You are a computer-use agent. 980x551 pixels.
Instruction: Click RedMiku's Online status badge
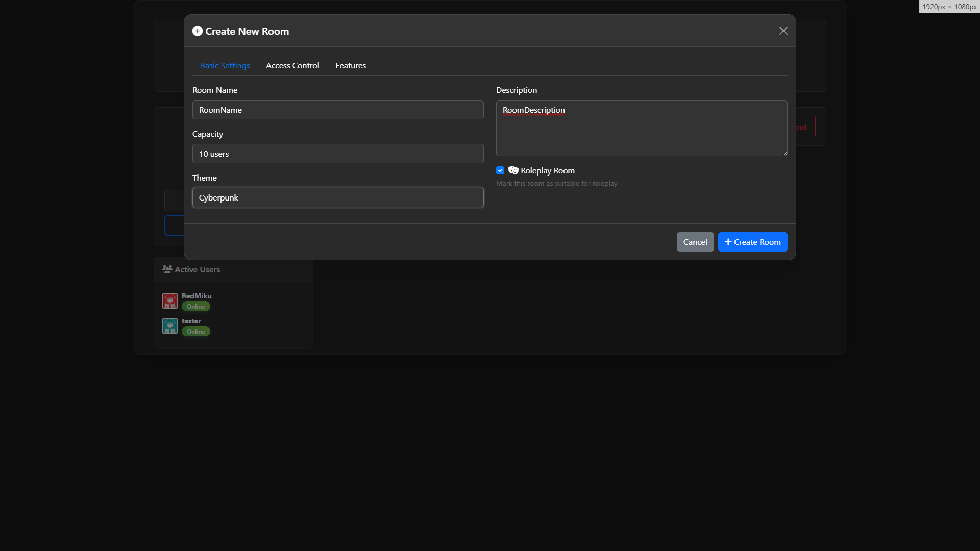click(195, 307)
